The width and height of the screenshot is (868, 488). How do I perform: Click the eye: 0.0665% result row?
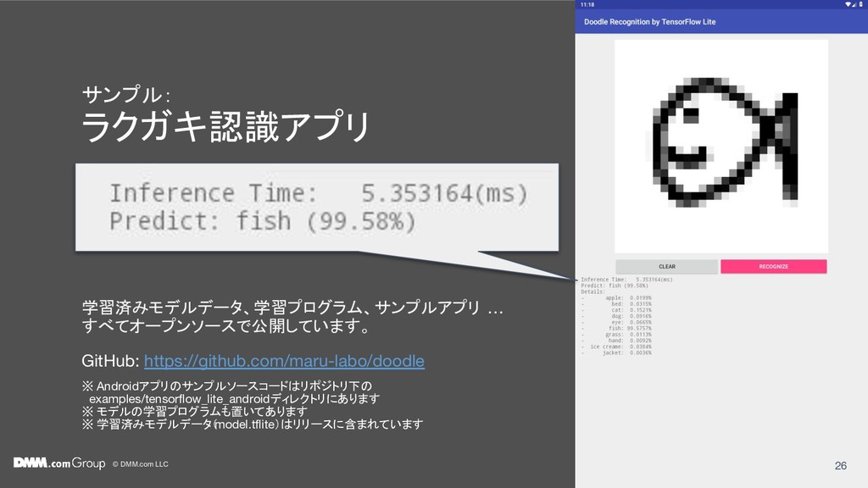click(616, 322)
